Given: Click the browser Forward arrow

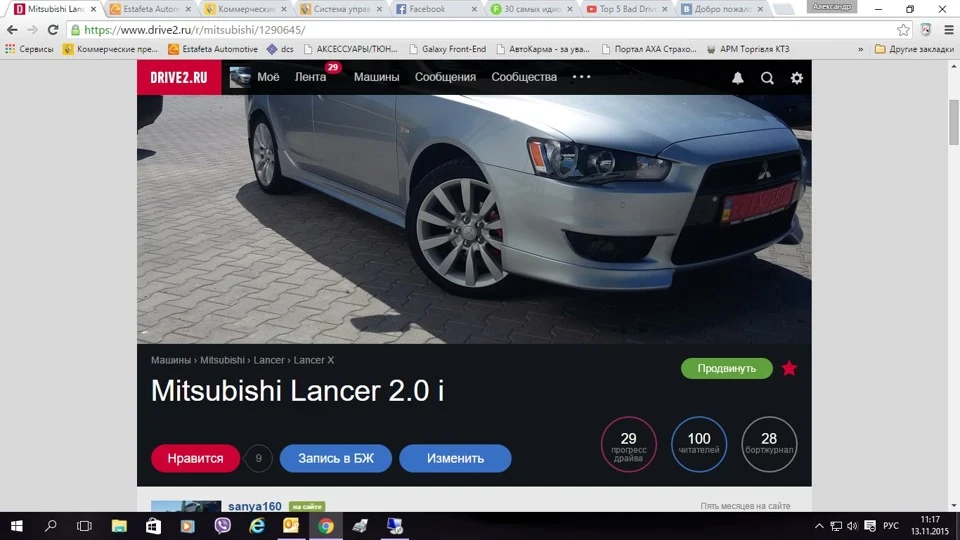Looking at the screenshot, I should click(x=32, y=29).
